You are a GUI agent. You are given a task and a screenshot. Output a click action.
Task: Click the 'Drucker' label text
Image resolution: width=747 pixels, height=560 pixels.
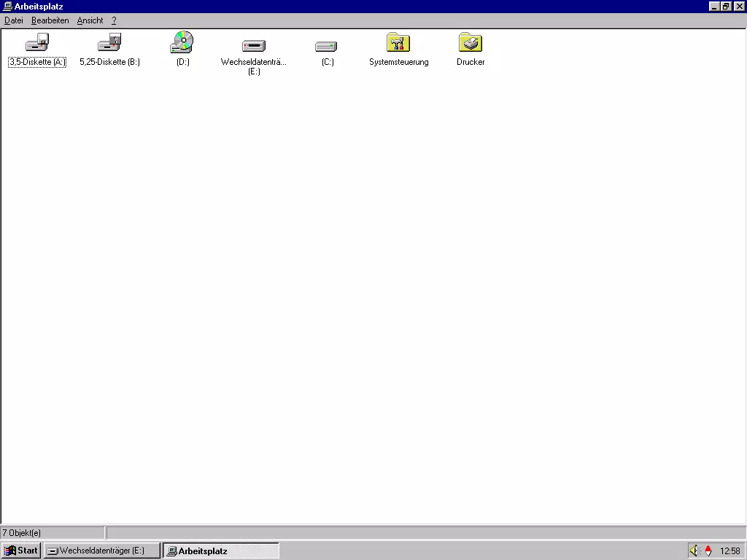click(471, 62)
